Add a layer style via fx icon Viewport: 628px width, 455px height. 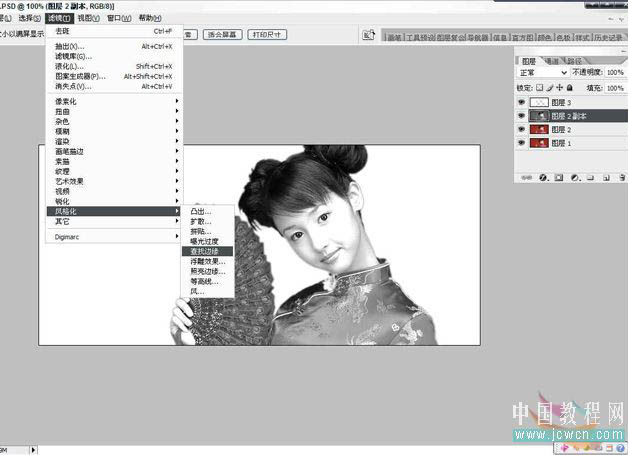(543, 177)
